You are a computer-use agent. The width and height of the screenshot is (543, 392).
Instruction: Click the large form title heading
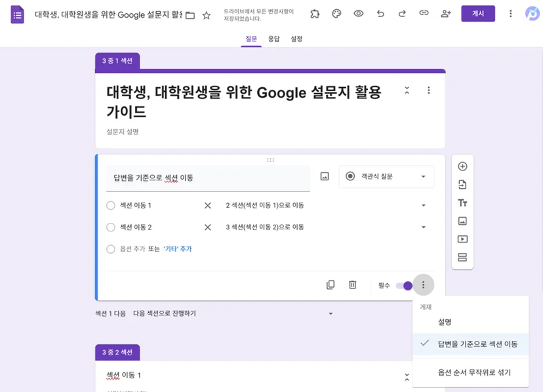[244, 102]
